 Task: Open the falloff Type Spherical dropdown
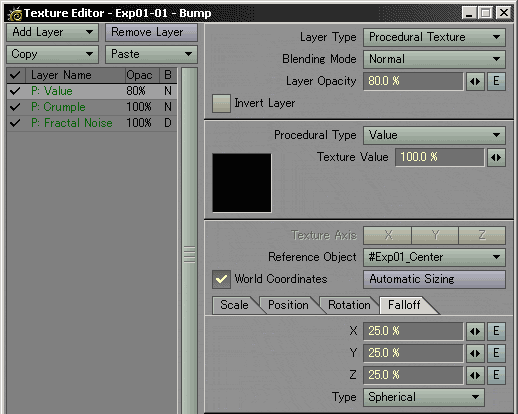pos(424,397)
